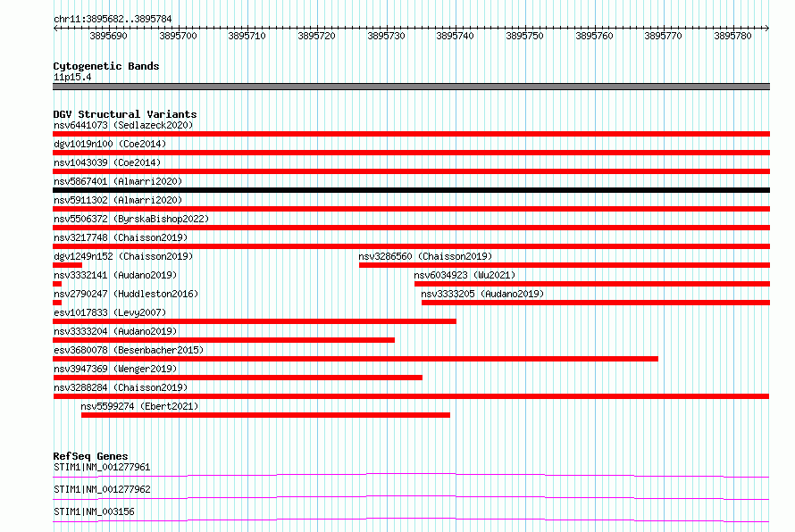Open variant nsv6441073 (Sedlazeck2020) label
This screenshot has width=795, height=532.
[x=123, y=125]
